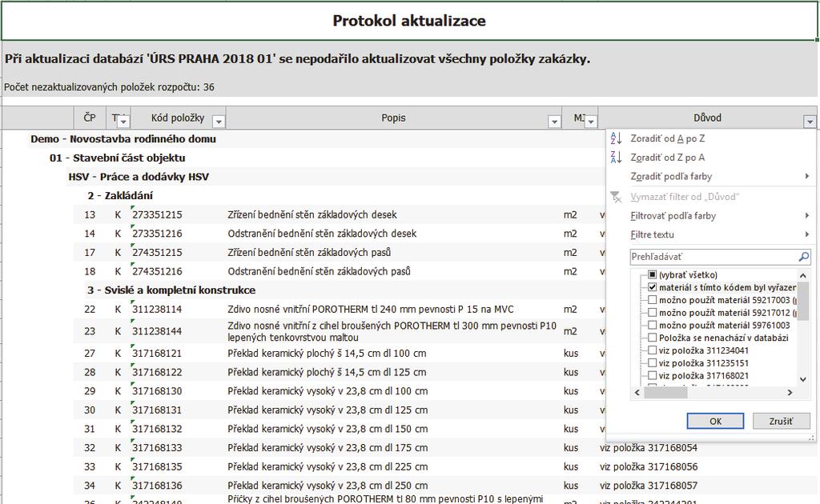Image resolution: width=820 pixels, height=504 pixels.
Task: Click filter list left scroll arrow
Action: 637,392
